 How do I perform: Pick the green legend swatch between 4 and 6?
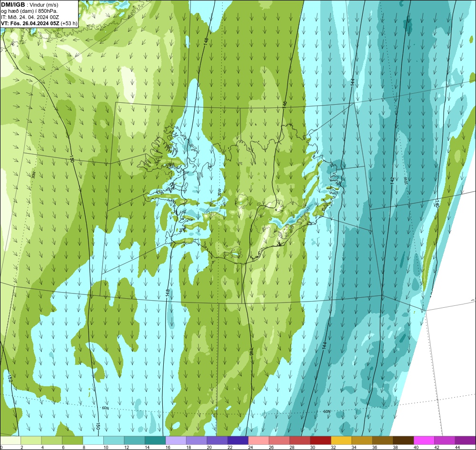(x=51, y=440)
